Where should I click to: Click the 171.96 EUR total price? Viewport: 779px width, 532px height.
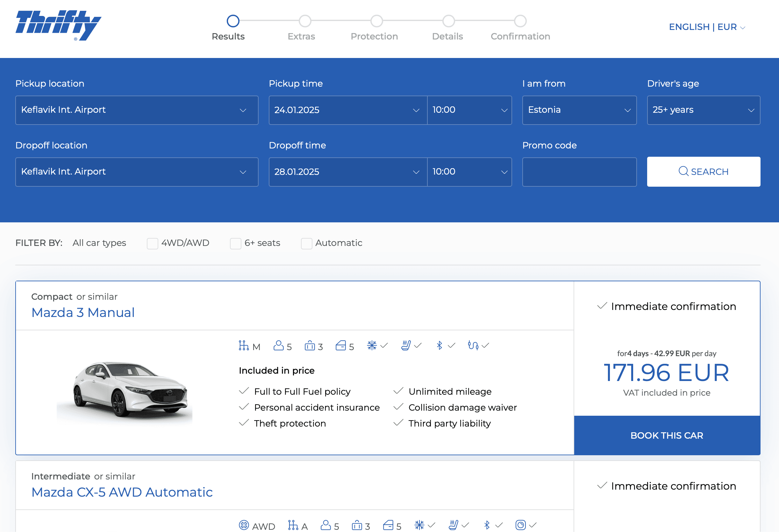point(666,372)
